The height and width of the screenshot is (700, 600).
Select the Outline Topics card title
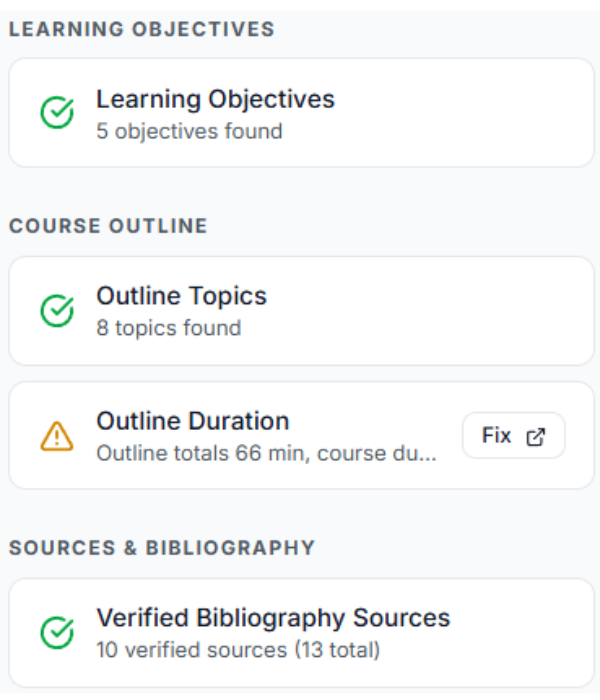[181, 296]
